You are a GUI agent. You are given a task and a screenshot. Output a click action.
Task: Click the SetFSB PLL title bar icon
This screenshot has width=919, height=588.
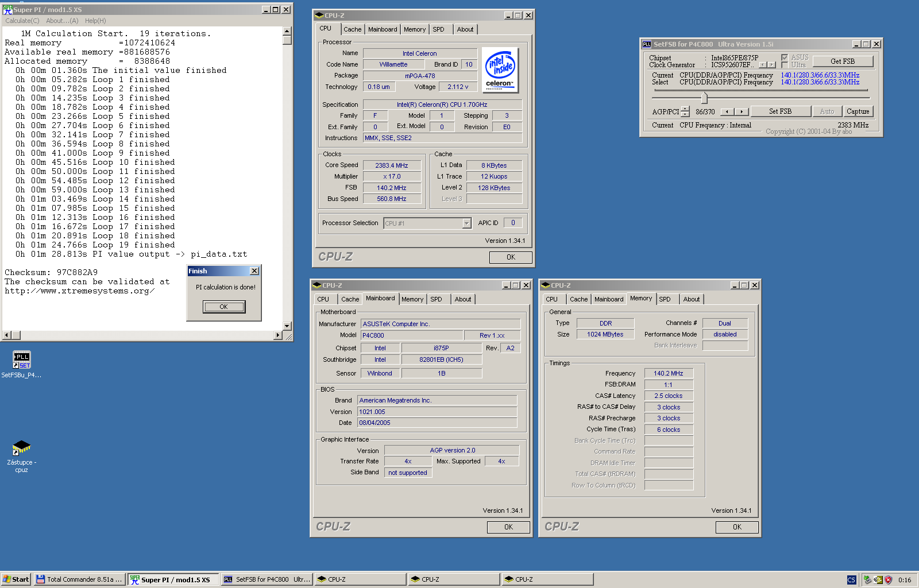coord(647,44)
